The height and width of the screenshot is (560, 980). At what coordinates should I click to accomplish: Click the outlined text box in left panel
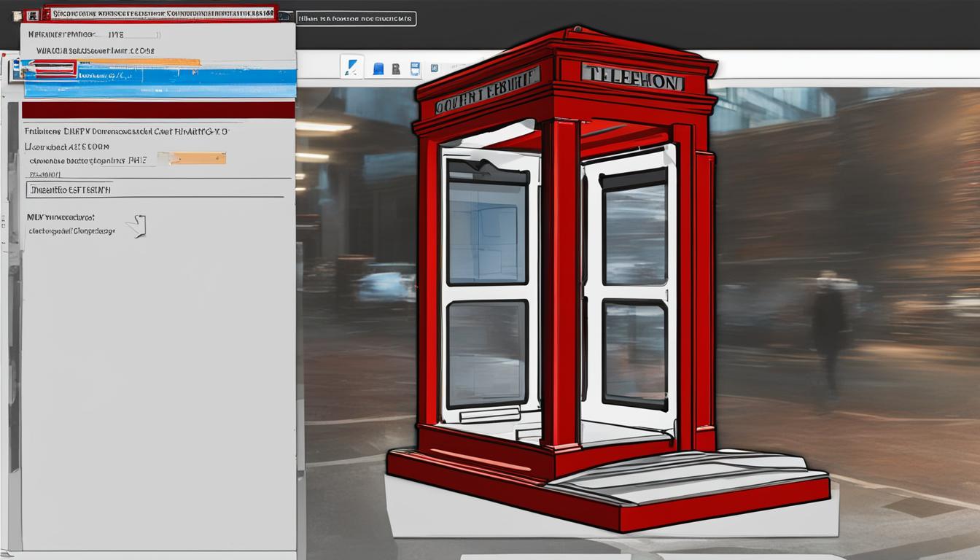155,190
